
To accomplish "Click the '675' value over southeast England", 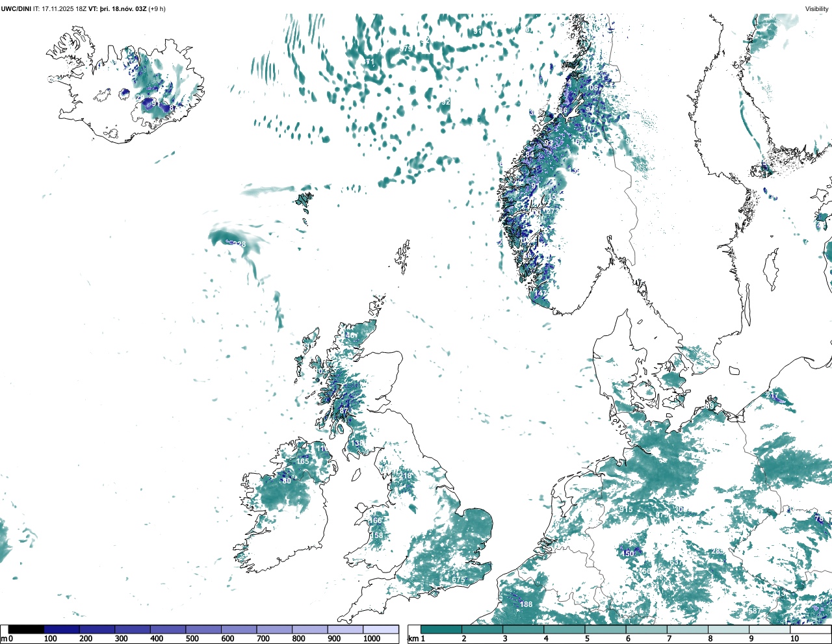I will click(458, 580).
